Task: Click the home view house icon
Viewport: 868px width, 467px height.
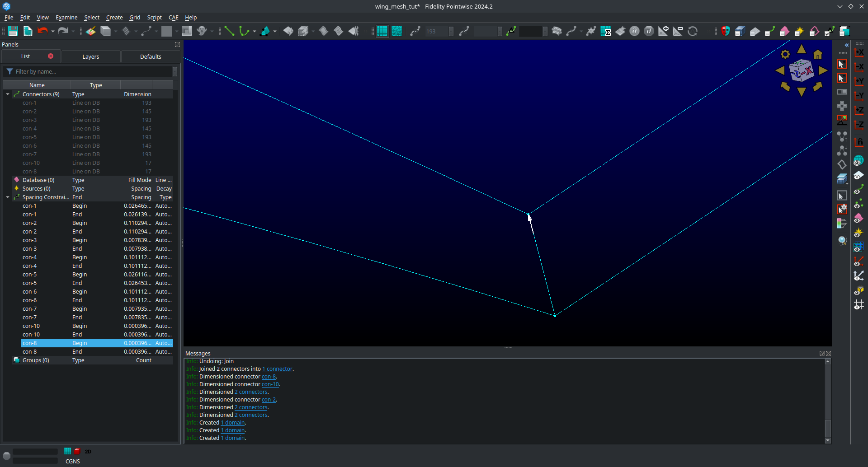Action: point(818,54)
